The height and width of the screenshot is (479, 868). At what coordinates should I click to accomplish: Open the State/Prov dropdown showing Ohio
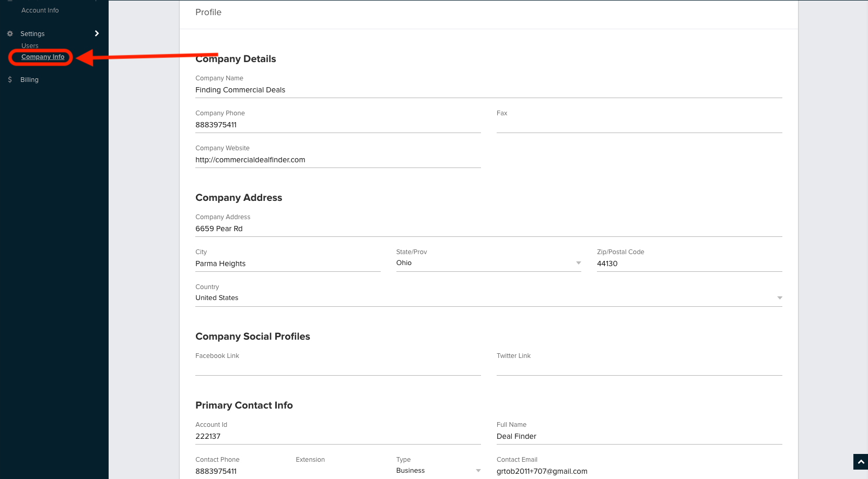(x=488, y=263)
